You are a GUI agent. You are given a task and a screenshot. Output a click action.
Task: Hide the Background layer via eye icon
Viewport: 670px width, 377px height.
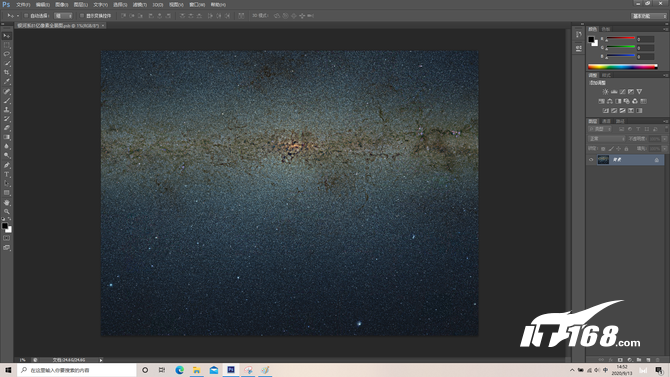(591, 160)
